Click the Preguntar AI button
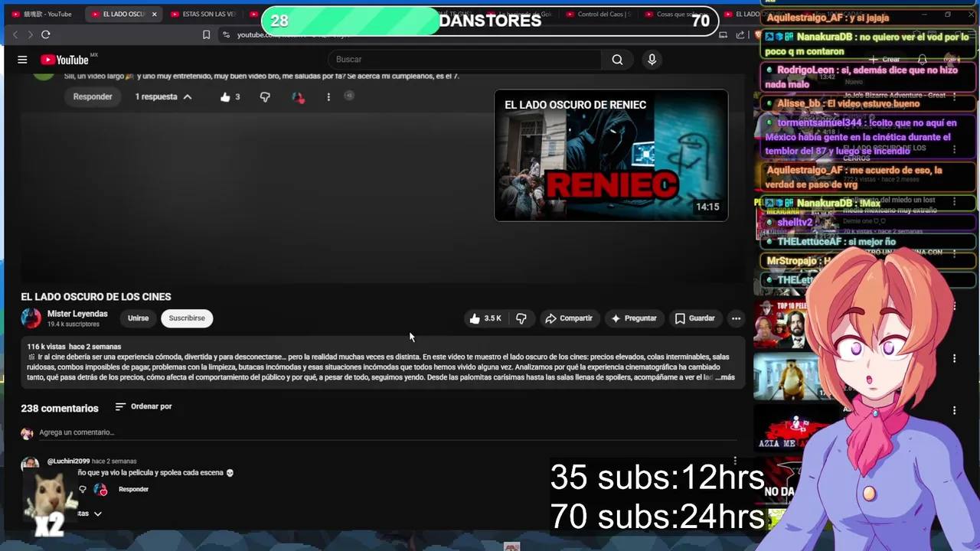Image resolution: width=980 pixels, height=551 pixels. 634,318
